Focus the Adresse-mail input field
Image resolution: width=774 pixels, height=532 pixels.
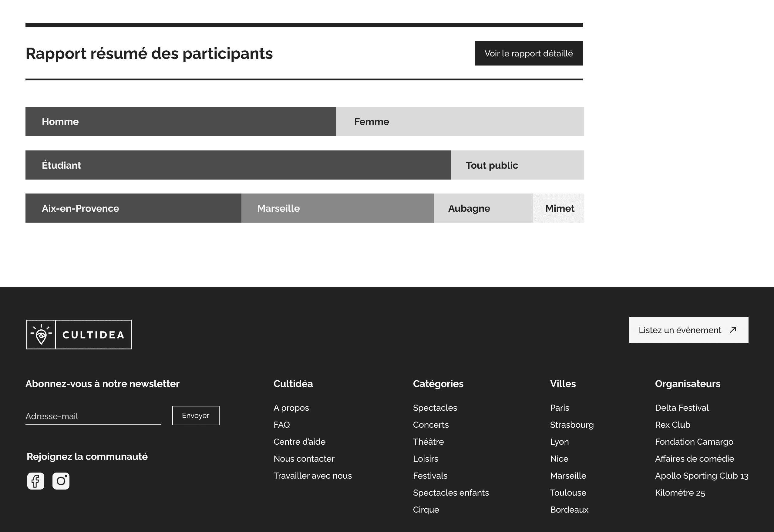(x=93, y=416)
